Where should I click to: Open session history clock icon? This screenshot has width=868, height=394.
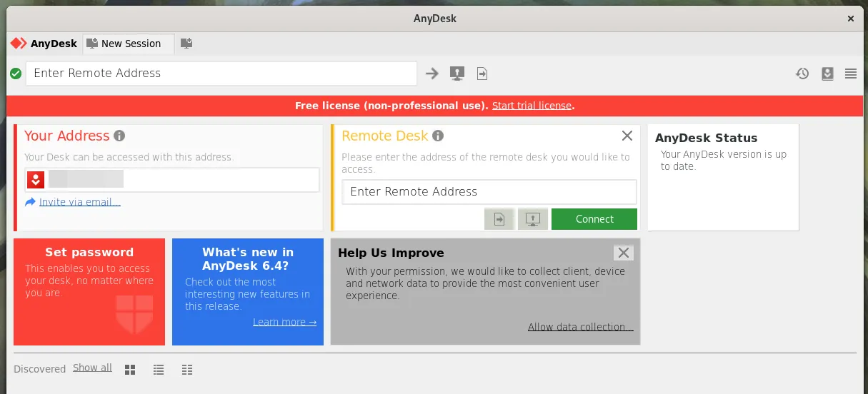pos(802,74)
